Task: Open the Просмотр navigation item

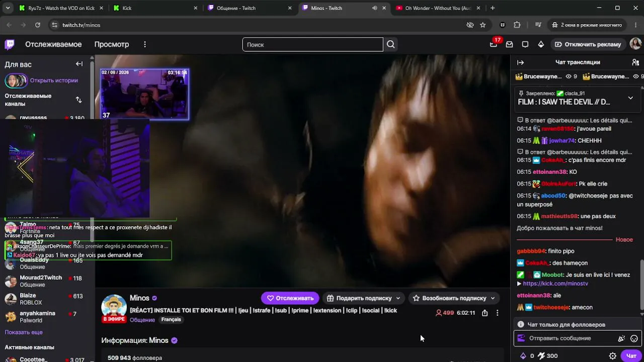Action: pyautogui.click(x=112, y=44)
